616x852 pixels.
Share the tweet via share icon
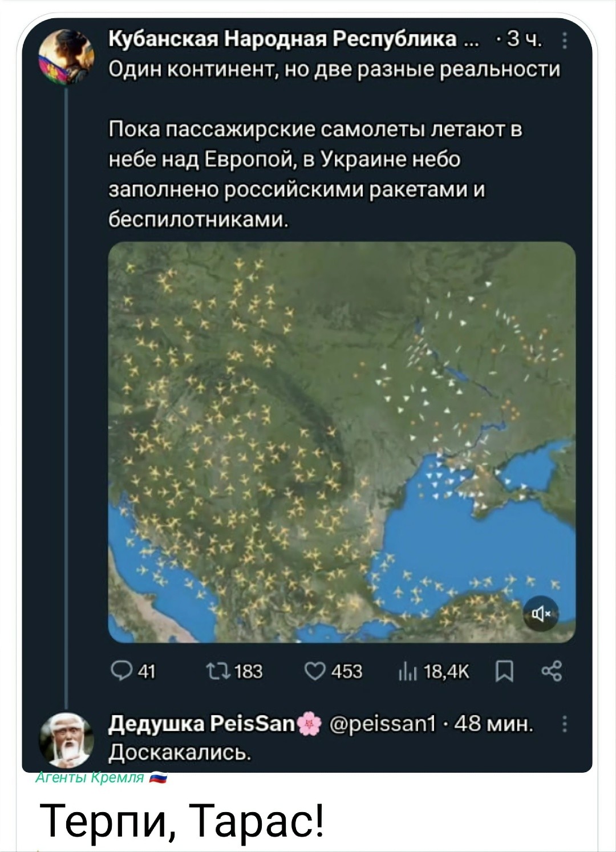(x=551, y=672)
